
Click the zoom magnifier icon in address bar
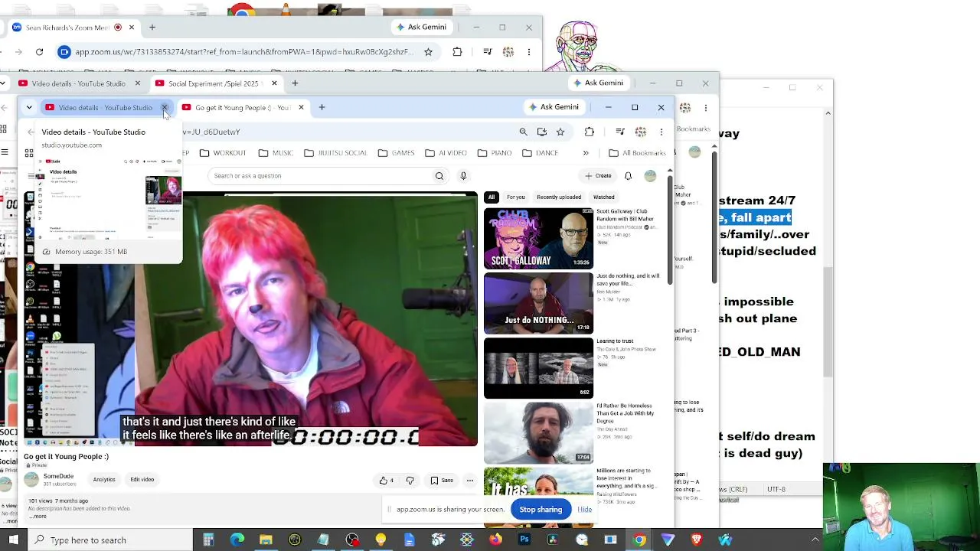[524, 132]
